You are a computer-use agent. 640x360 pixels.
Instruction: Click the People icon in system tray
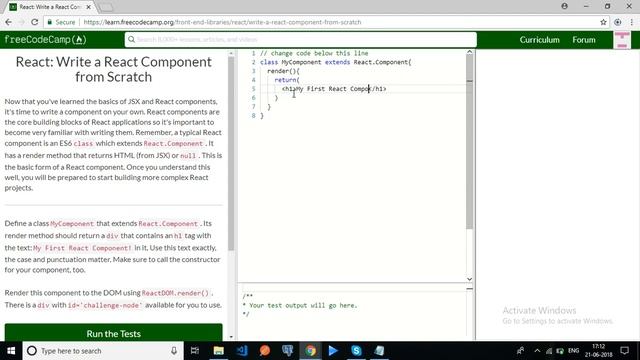click(520, 351)
